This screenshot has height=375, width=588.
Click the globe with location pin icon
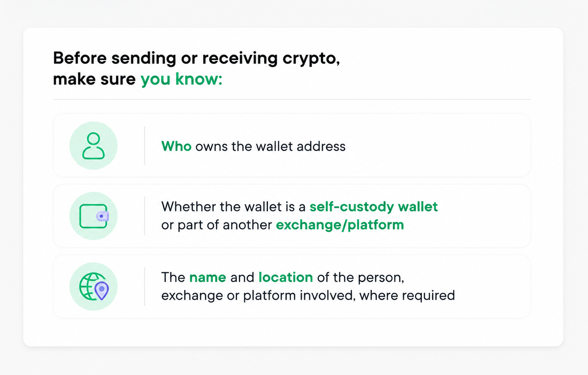[x=93, y=286]
